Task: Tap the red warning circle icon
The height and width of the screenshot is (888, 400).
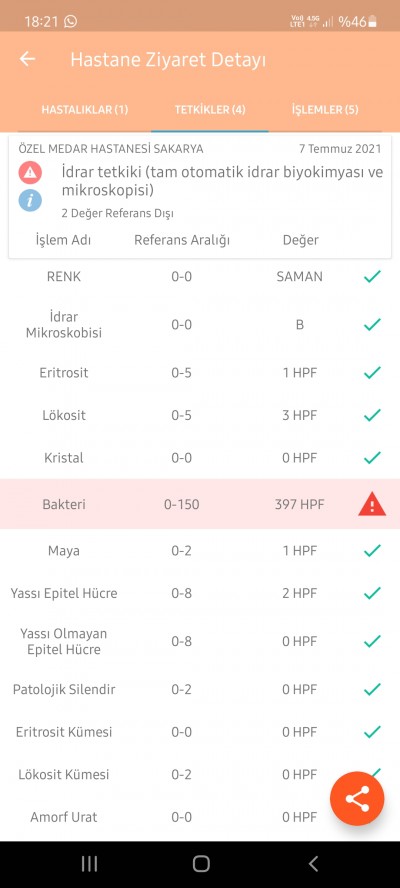Action: [30, 172]
